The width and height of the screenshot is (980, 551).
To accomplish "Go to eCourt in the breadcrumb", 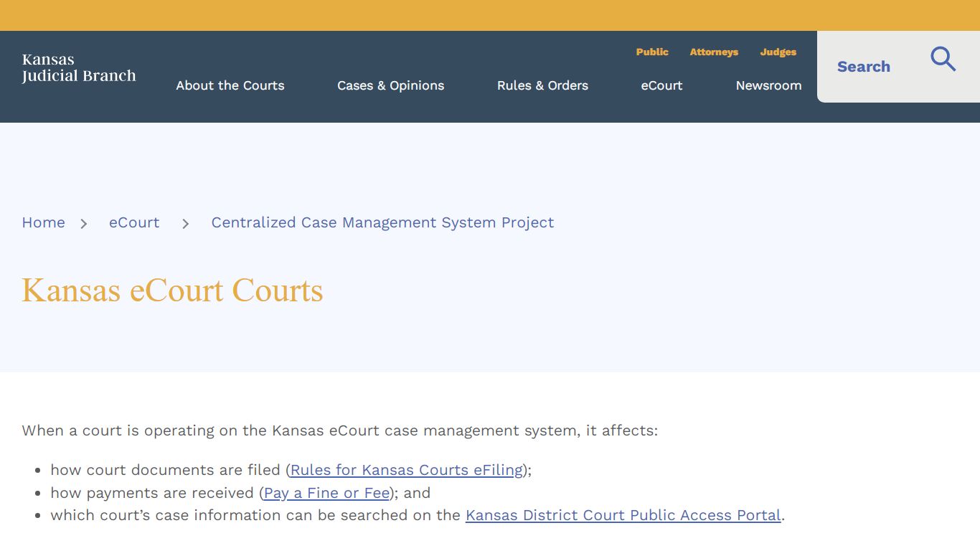I will pos(134,222).
